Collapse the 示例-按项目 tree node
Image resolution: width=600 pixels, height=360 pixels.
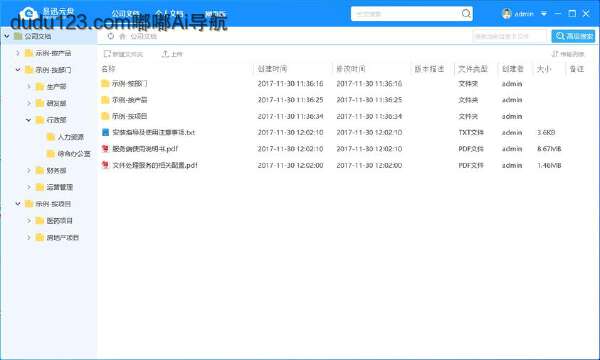coord(18,204)
